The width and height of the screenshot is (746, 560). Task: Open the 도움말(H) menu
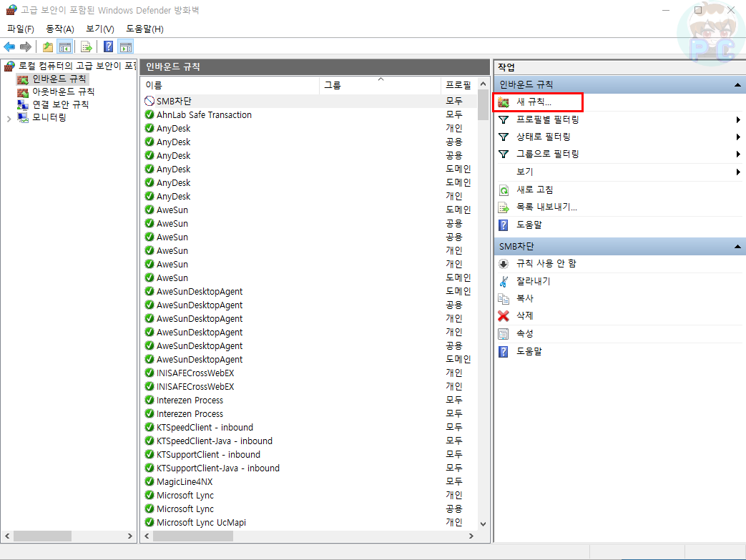click(x=144, y=29)
